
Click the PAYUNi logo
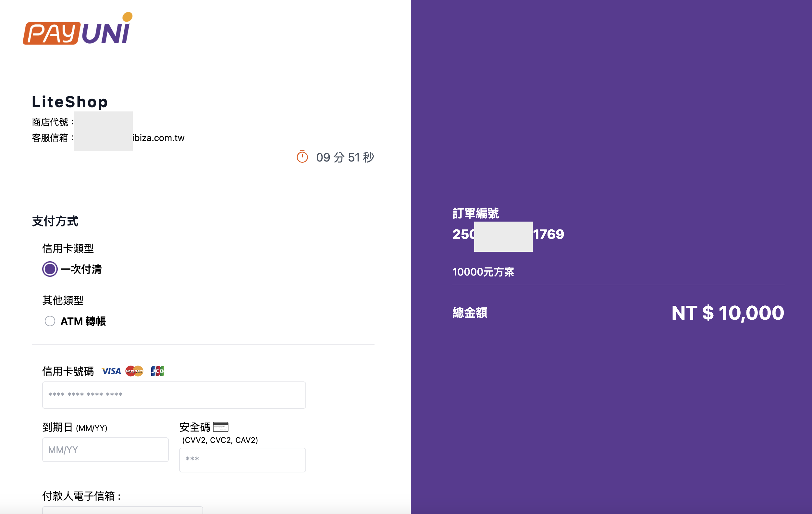[78, 30]
